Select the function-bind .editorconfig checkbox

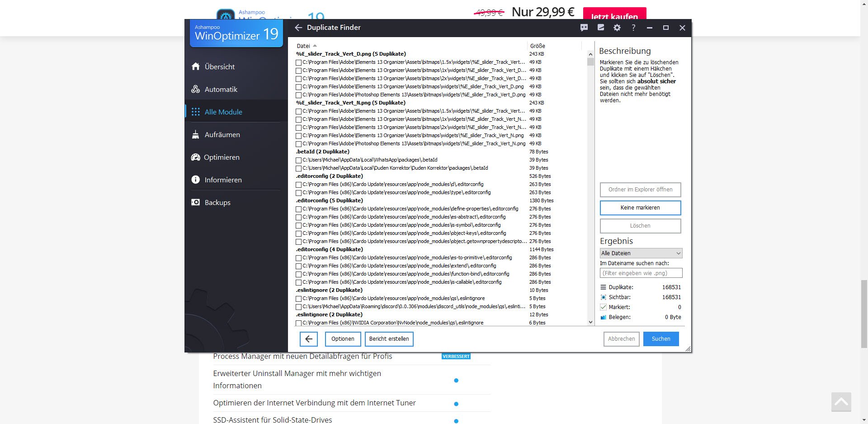point(298,274)
